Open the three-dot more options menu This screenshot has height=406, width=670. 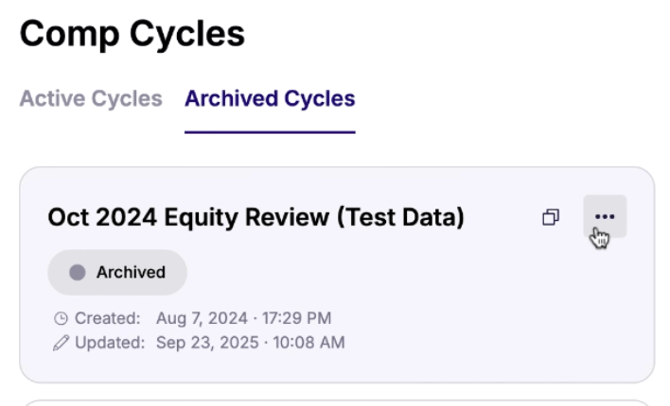(604, 217)
